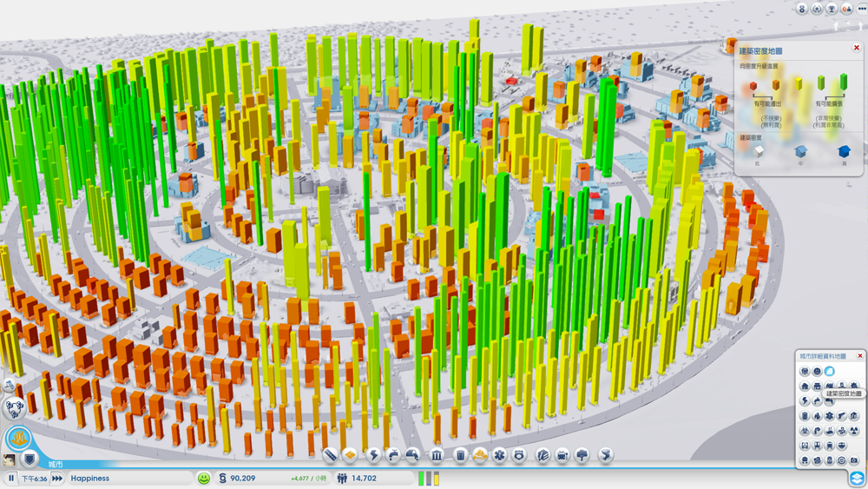This screenshot has height=489, width=868.
Task: Show the germs biohazard data map
Action: [805, 430]
